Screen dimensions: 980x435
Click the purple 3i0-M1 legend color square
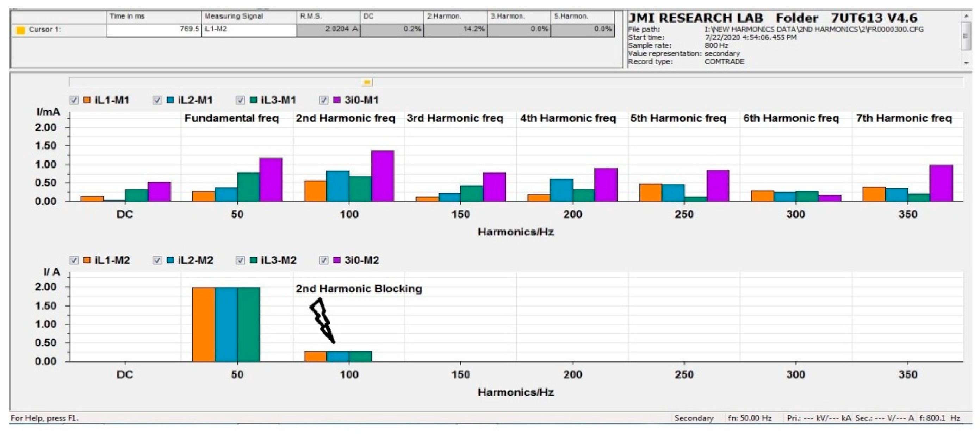337,100
